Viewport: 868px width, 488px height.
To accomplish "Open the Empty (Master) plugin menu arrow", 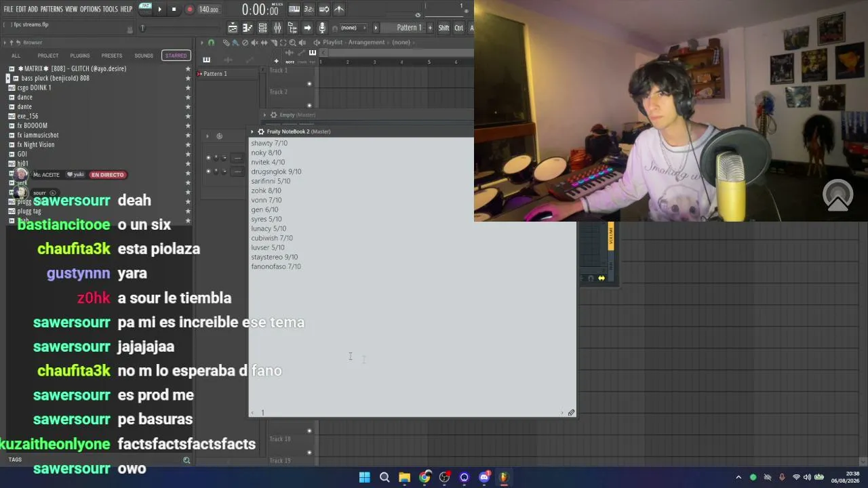I will (x=264, y=115).
